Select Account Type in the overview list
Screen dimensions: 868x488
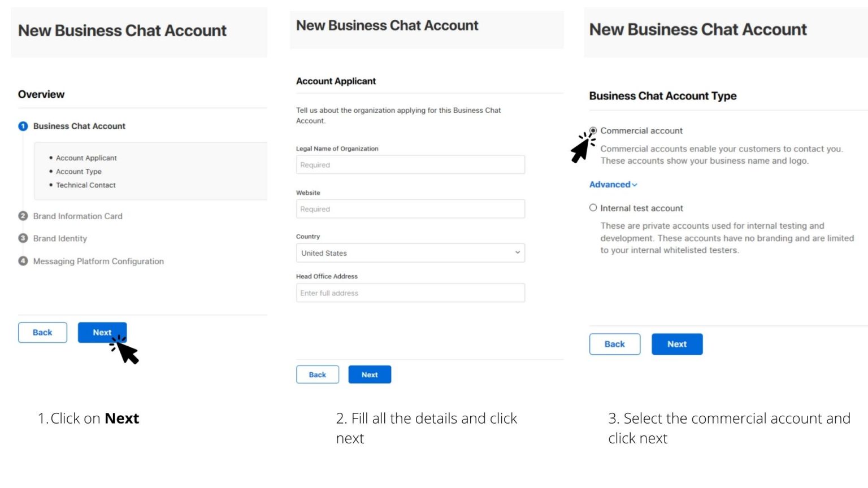coord(79,171)
